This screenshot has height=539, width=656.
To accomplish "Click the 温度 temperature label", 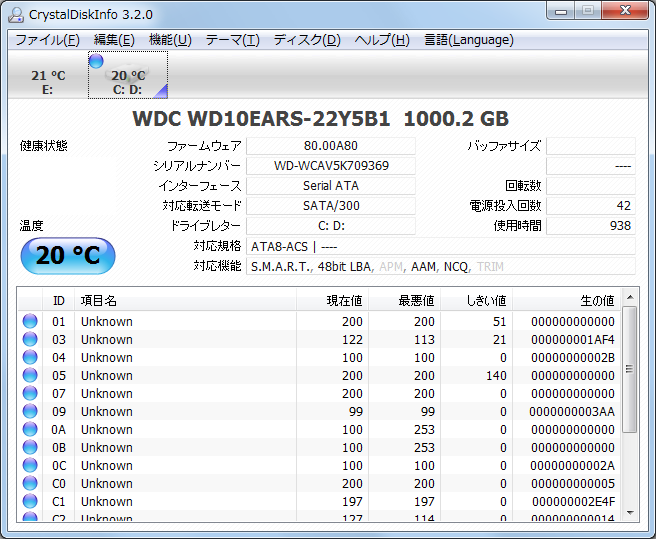I will [31, 226].
